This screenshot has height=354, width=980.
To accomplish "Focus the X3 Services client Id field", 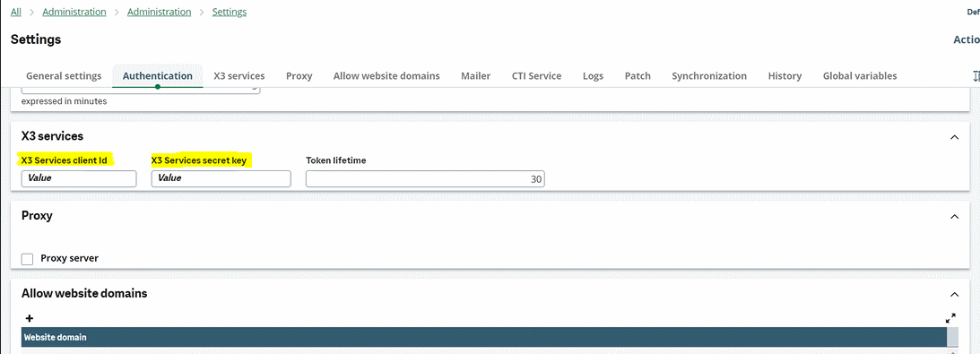I will [x=79, y=178].
